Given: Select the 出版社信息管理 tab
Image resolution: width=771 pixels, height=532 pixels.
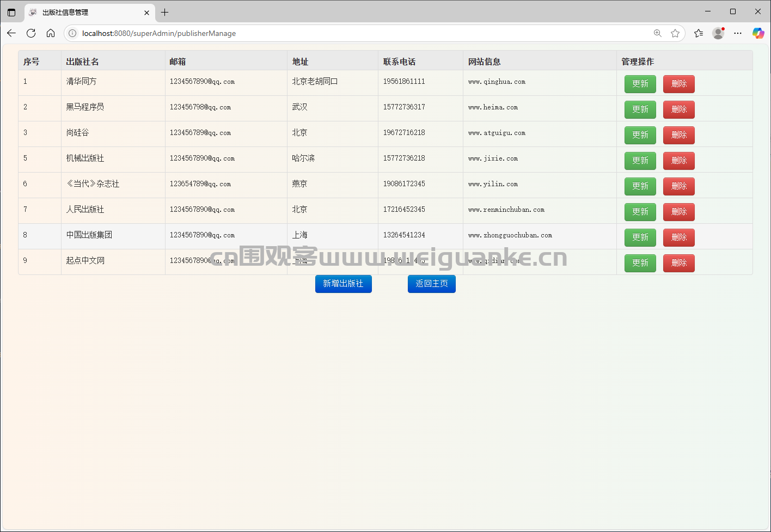Looking at the screenshot, I should 82,12.
